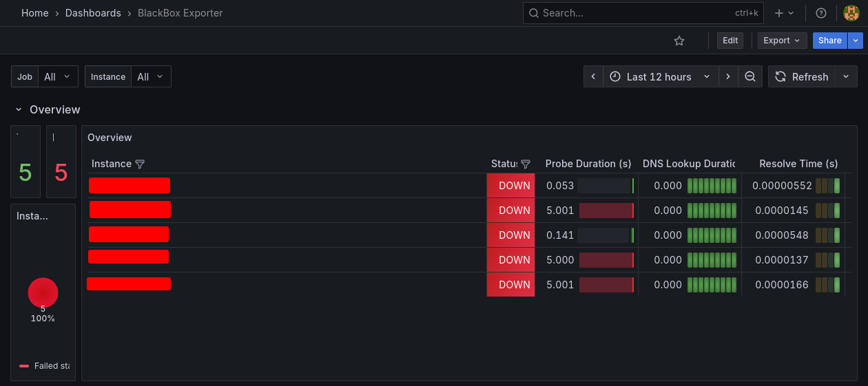Screen dimensions: 868x386
Task: Collapse the Overview row section
Action: 19,109
